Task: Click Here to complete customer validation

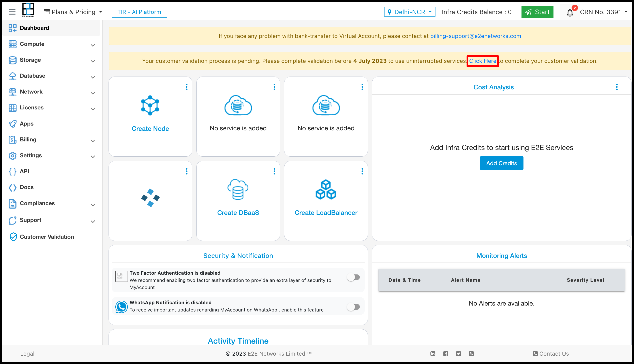Action: 483,60
